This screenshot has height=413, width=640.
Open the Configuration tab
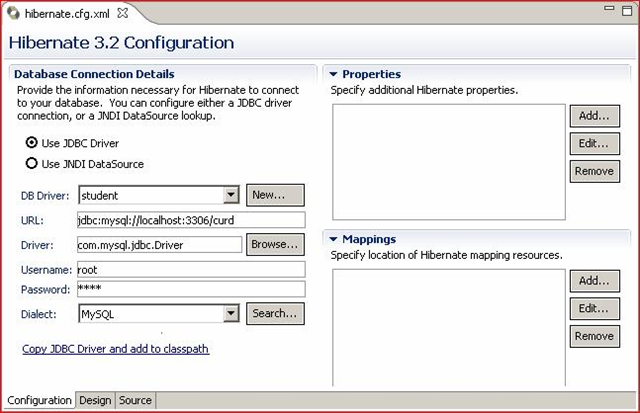pos(39,400)
